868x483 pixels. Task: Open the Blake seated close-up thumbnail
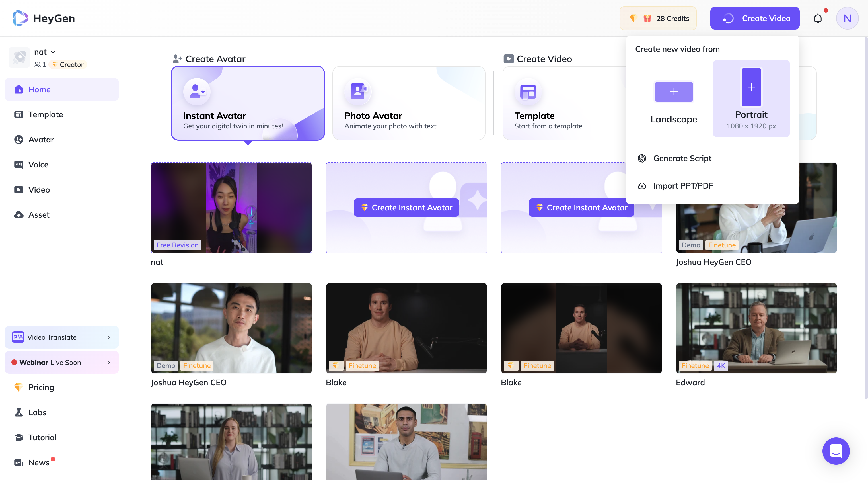(x=406, y=328)
